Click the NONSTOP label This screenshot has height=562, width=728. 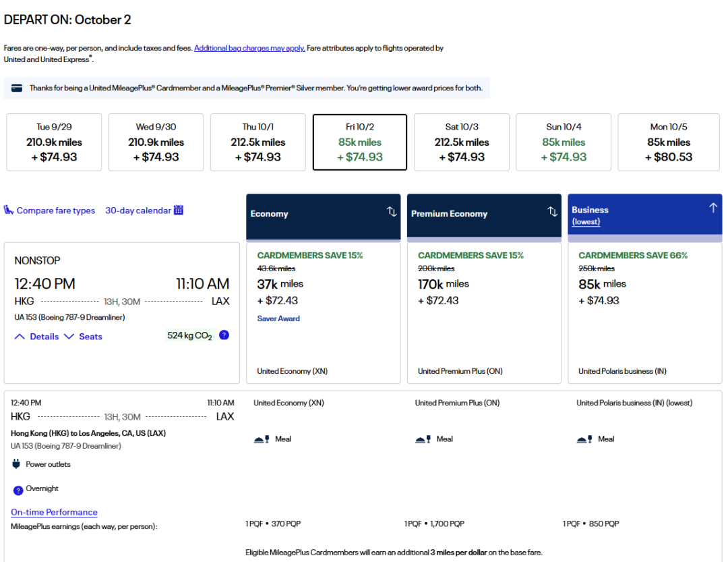37,261
